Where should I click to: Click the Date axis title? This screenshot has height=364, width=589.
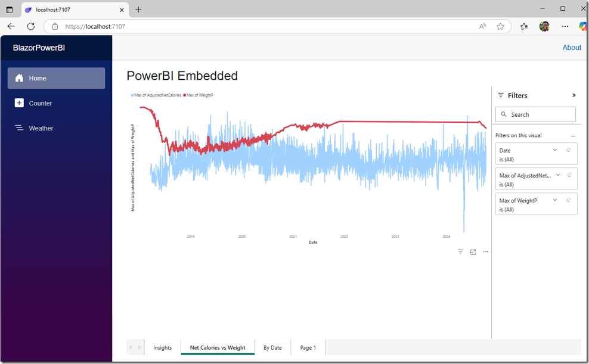pyautogui.click(x=313, y=242)
